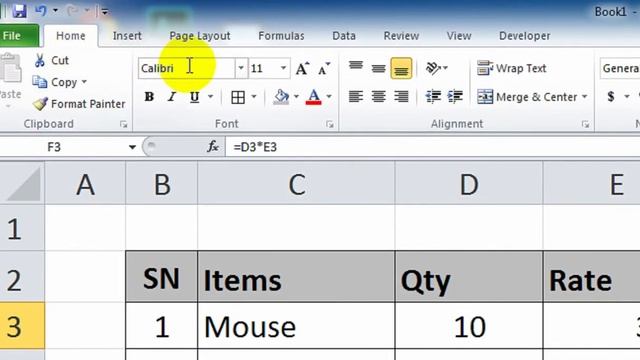Click the dollar Accounting Format icon

[x=611, y=97]
